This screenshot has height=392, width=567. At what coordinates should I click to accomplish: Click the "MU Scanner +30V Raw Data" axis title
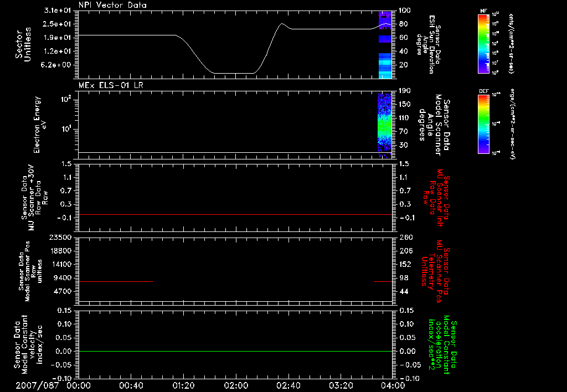pos(34,198)
